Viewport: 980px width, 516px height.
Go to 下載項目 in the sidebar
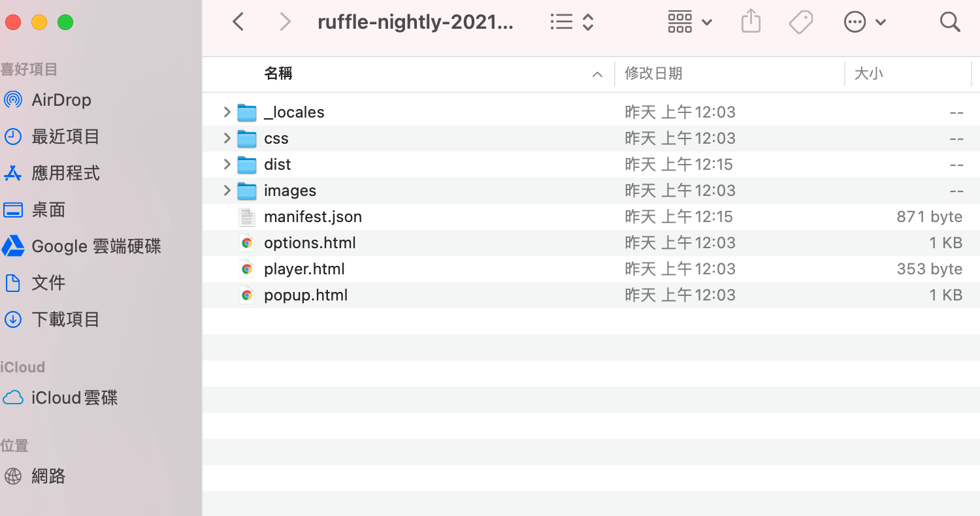click(65, 319)
